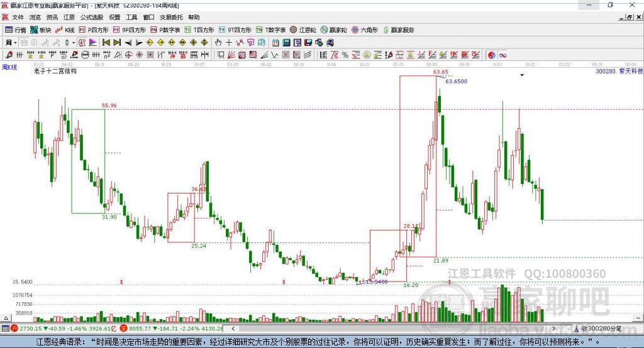The image size is (644, 348).
Task: Click the red floppy save icon
Action: [308, 43]
